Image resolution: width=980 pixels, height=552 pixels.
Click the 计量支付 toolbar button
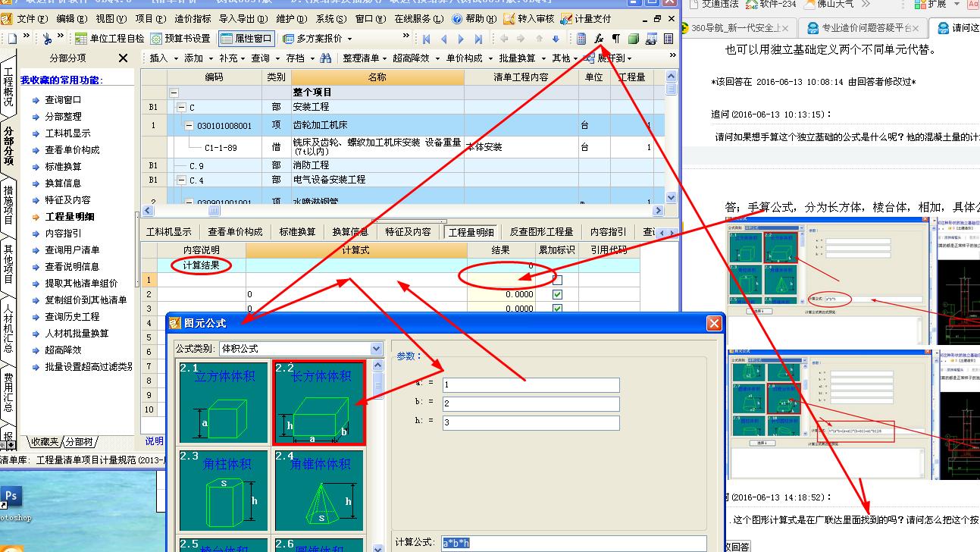586,18
